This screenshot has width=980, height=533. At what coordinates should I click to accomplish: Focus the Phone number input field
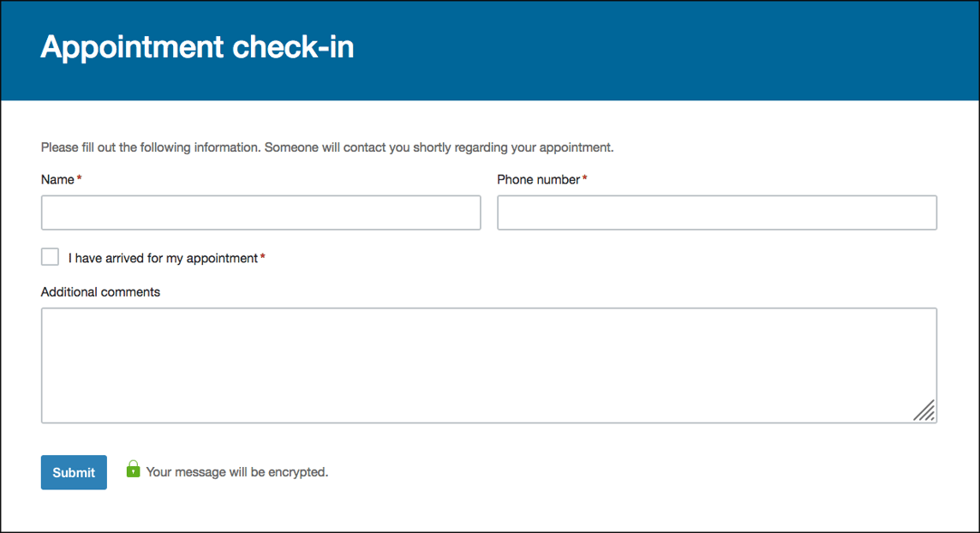[717, 213]
